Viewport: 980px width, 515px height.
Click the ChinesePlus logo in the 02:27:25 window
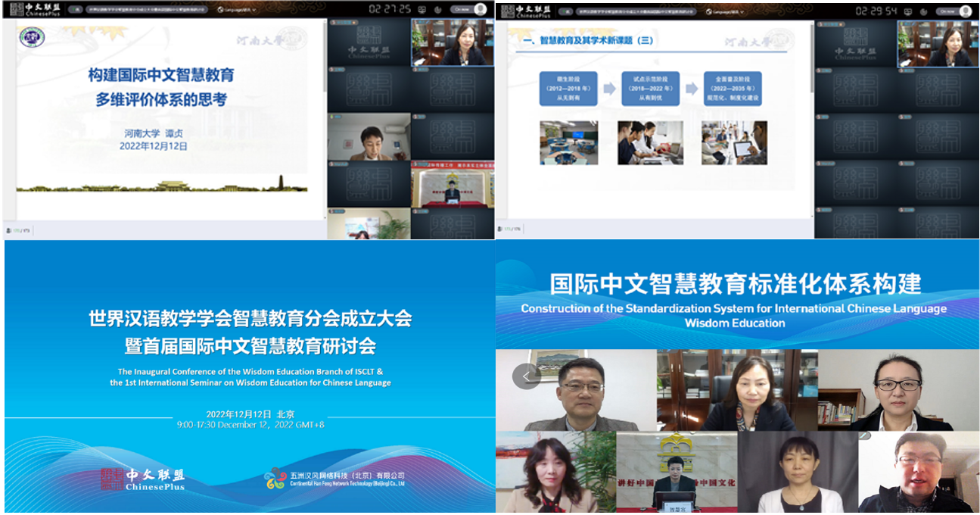click(x=36, y=10)
